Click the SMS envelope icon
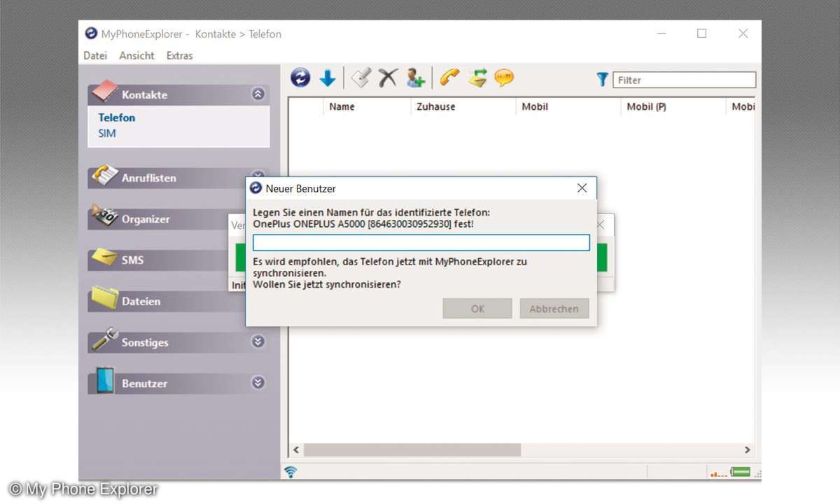 coord(104,258)
